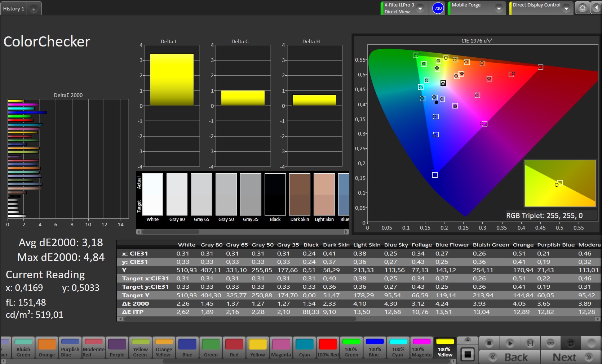The width and height of the screenshot is (602, 364).
Task: Click the blue 710 meter badge
Action: (438, 8)
